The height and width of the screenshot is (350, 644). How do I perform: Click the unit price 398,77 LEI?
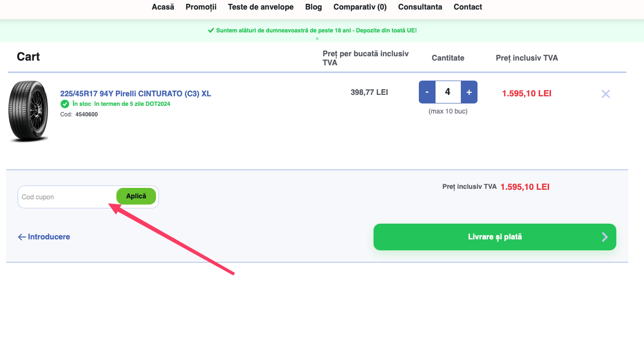(369, 92)
